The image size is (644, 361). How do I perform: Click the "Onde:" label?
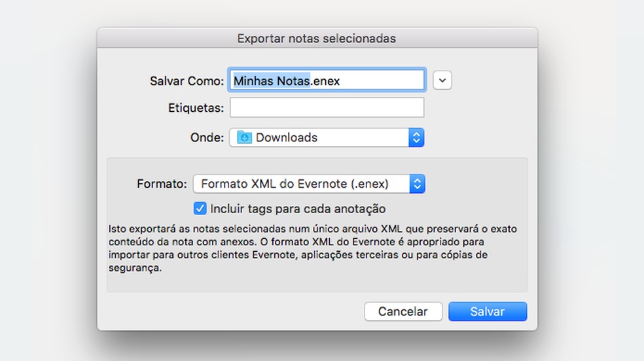[207, 138]
